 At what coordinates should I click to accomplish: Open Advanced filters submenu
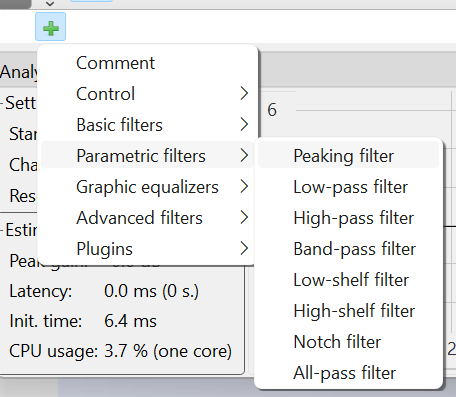click(147, 218)
